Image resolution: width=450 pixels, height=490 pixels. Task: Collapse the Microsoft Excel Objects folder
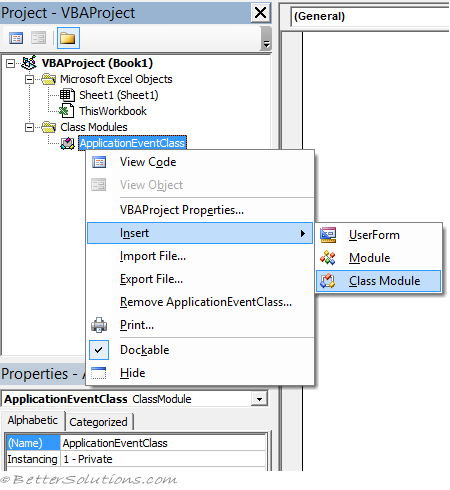pyautogui.click(x=30, y=79)
